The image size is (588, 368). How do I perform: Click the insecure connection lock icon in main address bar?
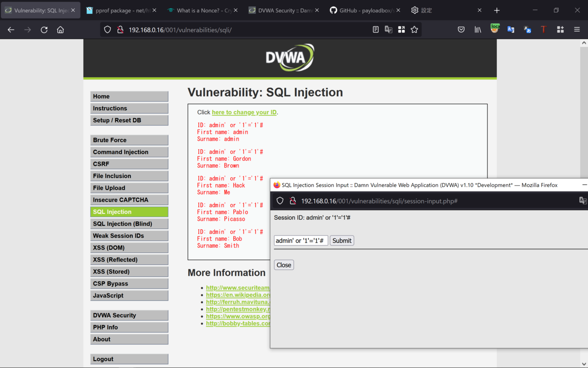(120, 29)
